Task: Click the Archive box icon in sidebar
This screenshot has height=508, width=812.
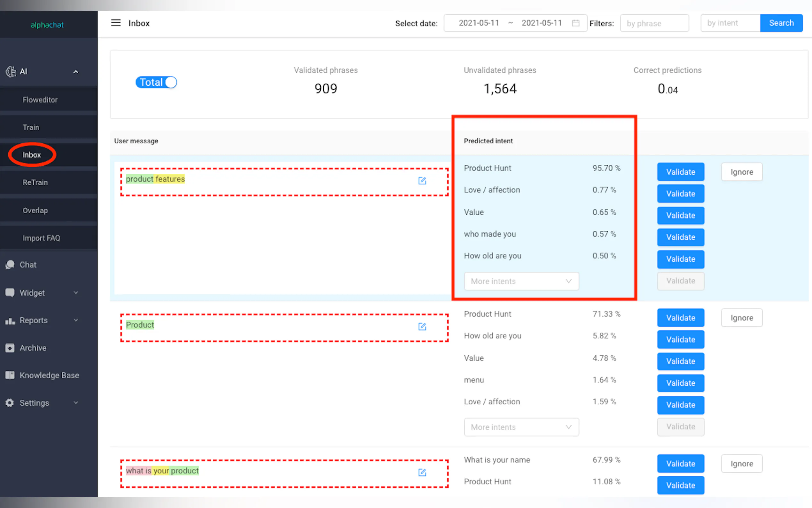Action: click(x=10, y=348)
